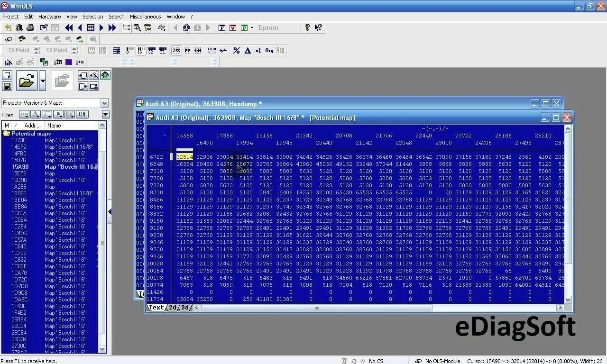The width and height of the screenshot is (607, 364).
Task: Click the No OLS-Module status bar entry
Action: tap(438, 361)
